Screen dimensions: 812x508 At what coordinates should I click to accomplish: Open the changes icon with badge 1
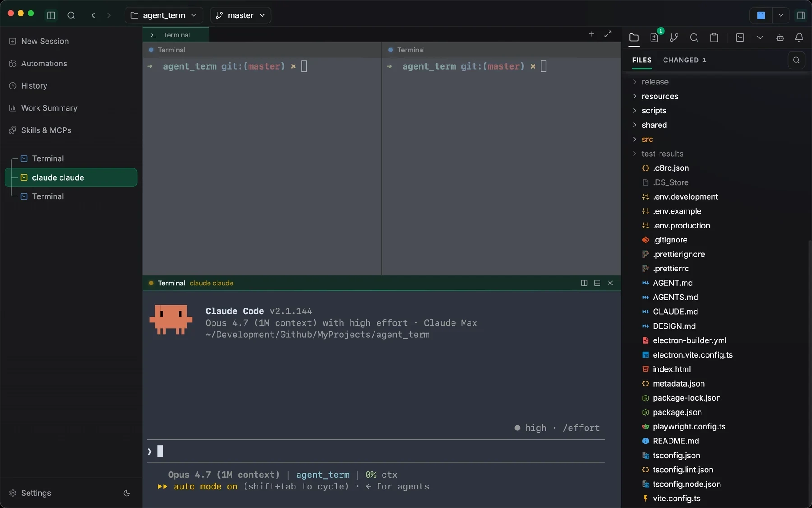pos(654,37)
